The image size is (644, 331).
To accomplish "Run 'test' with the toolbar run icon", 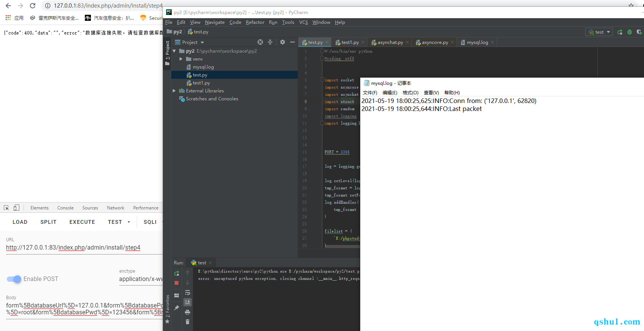I will [620, 32].
